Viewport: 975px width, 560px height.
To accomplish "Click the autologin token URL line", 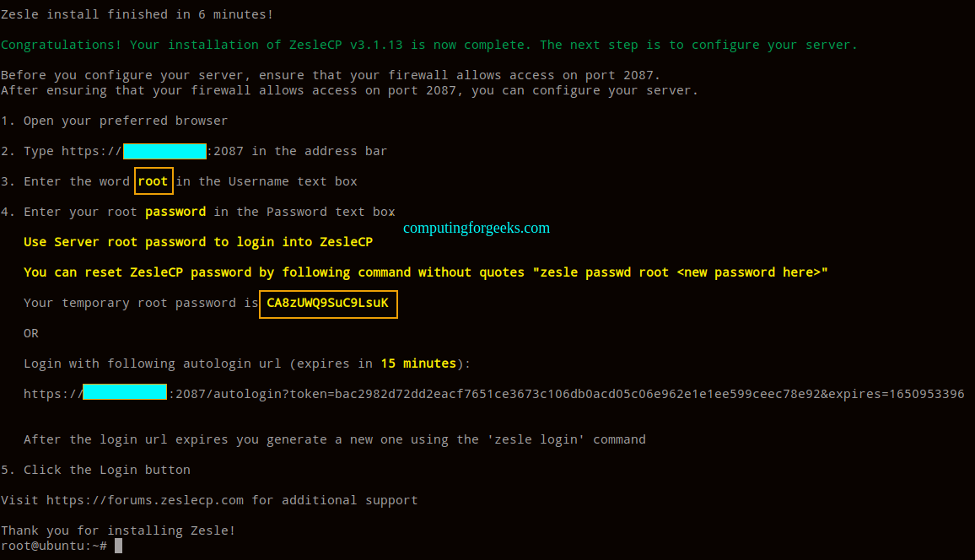I will tap(493, 393).
